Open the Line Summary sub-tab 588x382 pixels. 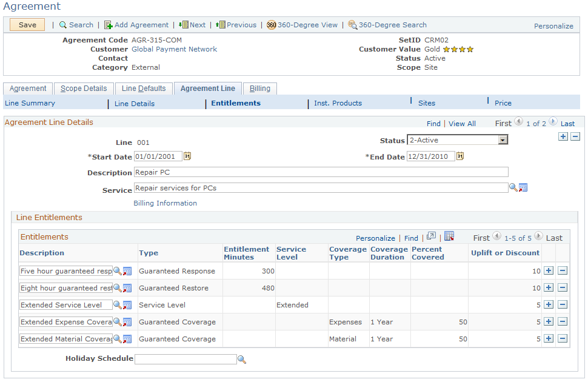[x=30, y=103]
